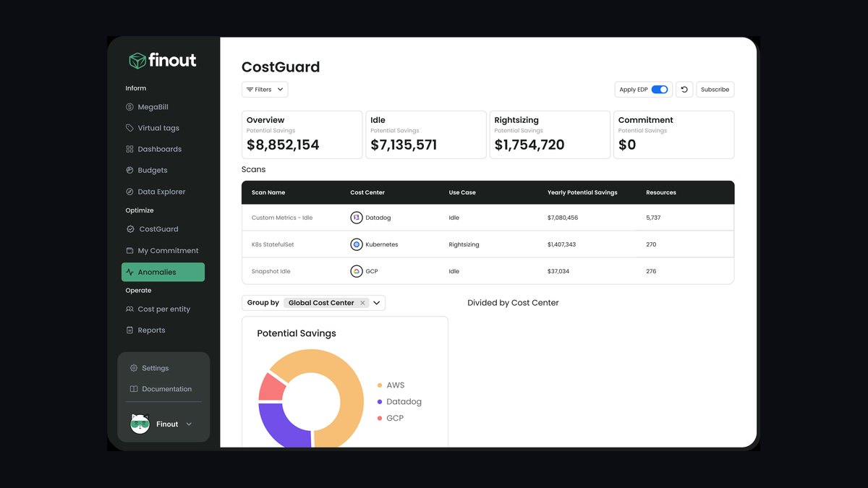Expand the Finout account chevron
This screenshot has width=868, height=488.
(x=189, y=424)
